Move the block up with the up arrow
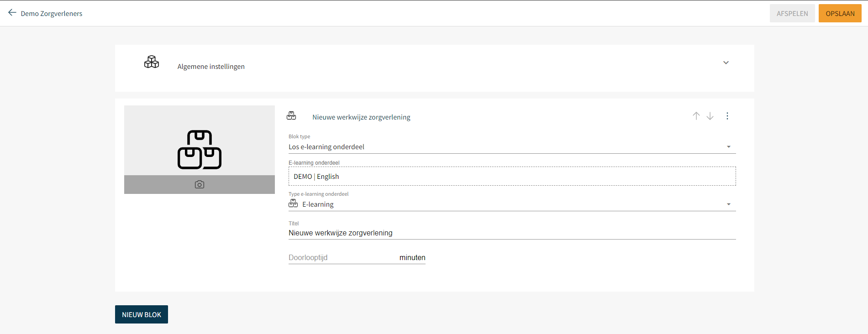Viewport: 868px width, 334px height. pos(696,116)
